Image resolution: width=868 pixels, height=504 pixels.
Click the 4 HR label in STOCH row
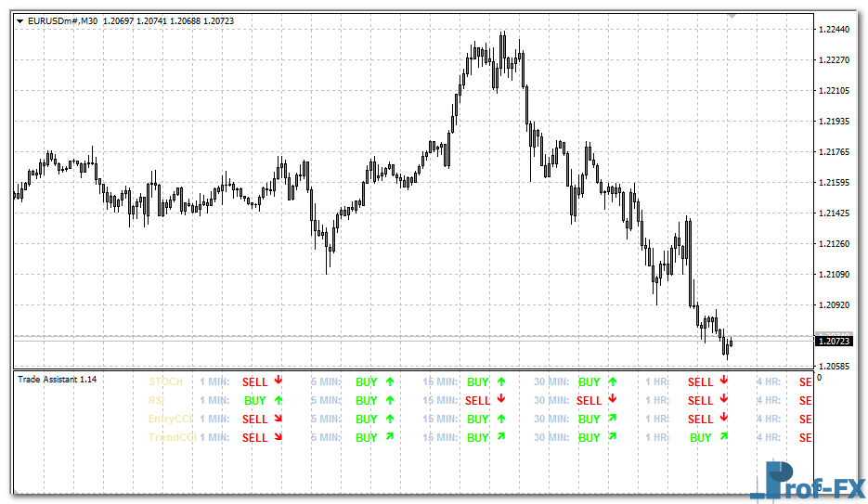768,381
